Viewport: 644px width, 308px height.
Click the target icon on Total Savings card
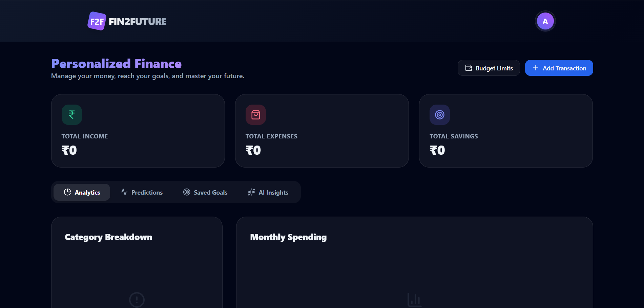tap(440, 115)
